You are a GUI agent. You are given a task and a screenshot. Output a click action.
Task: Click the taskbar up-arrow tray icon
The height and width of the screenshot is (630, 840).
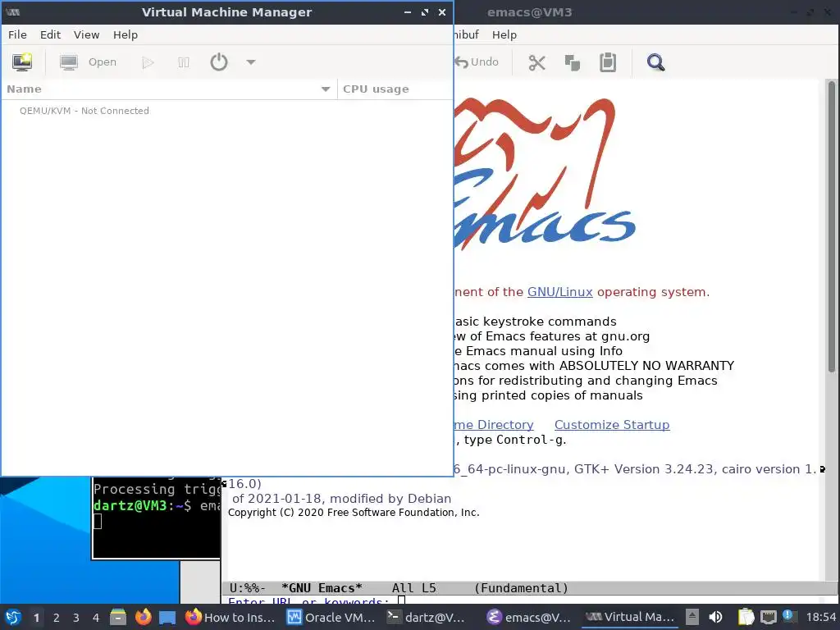692,617
